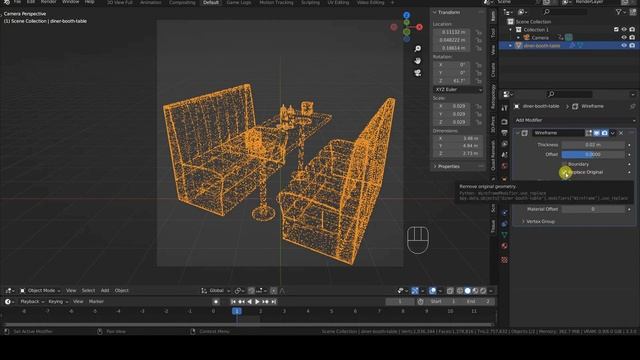This screenshot has height=360, width=640.
Task: Toggle the camera view icon in viewport
Action: pos(418,73)
